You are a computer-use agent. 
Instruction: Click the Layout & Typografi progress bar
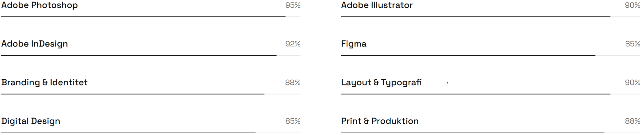pos(491,94)
